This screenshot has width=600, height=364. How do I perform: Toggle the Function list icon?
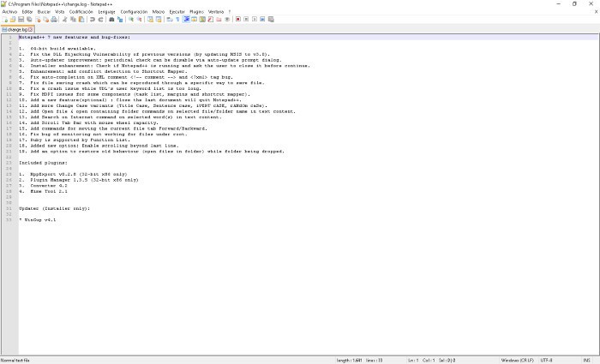coord(211,19)
